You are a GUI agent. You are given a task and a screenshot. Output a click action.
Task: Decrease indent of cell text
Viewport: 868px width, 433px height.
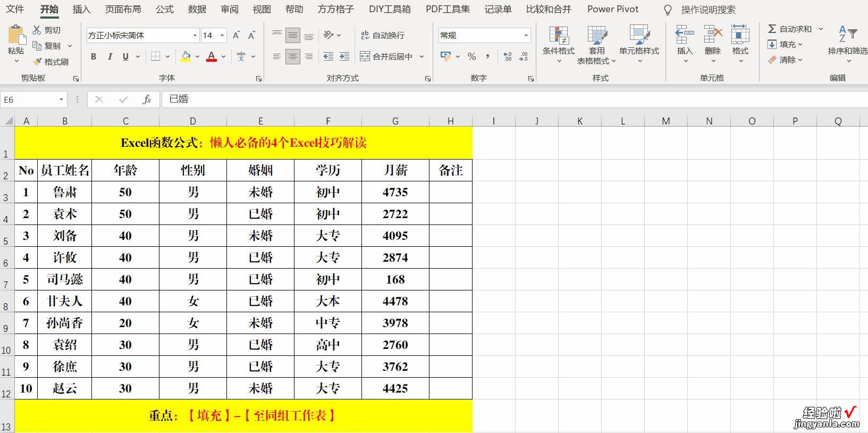(x=328, y=56)
